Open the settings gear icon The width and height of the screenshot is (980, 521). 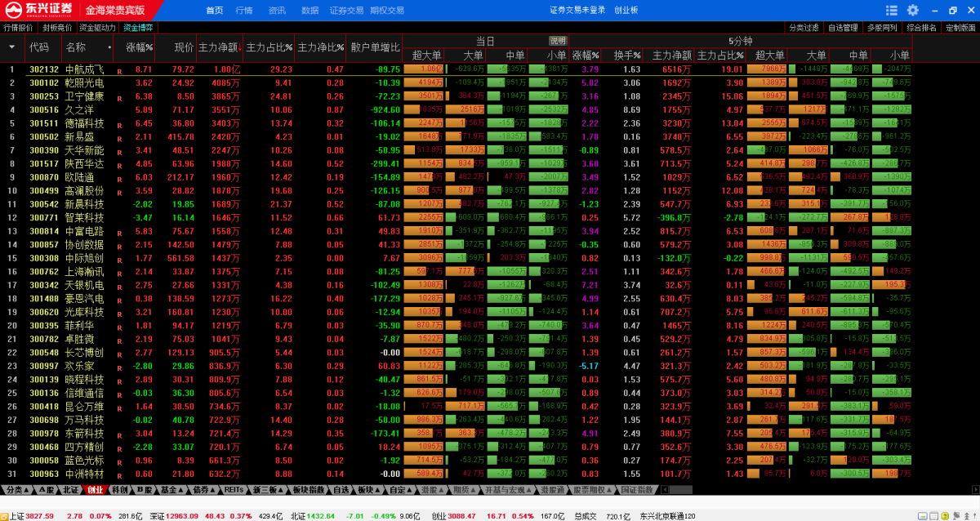click(x=912, y=11)
